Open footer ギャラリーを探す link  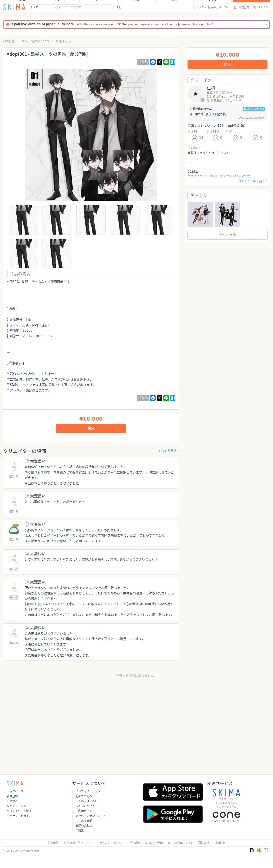[x=18, y=816]
